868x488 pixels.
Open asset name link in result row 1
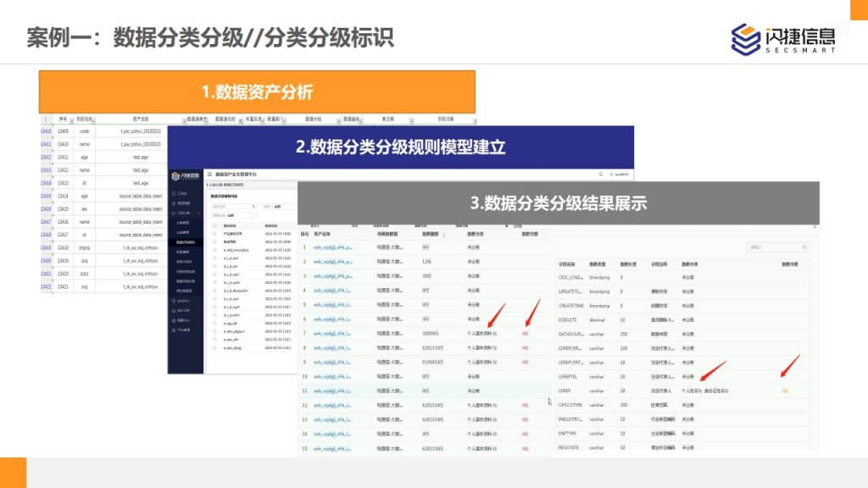(x=332, y=247)
